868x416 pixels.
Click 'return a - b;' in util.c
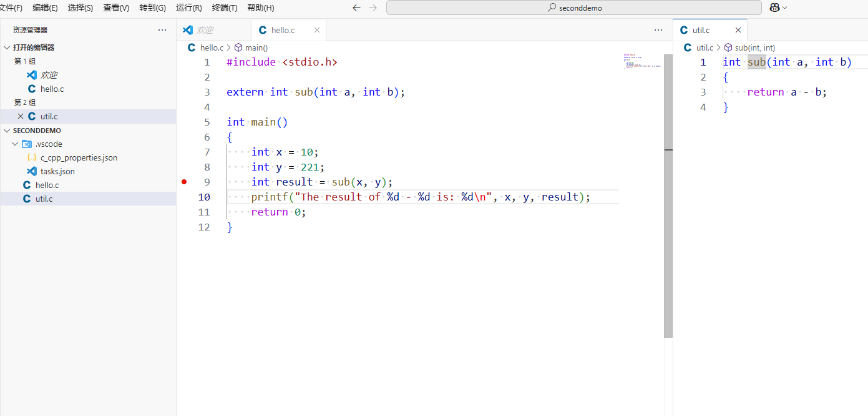tap(787, 92)
